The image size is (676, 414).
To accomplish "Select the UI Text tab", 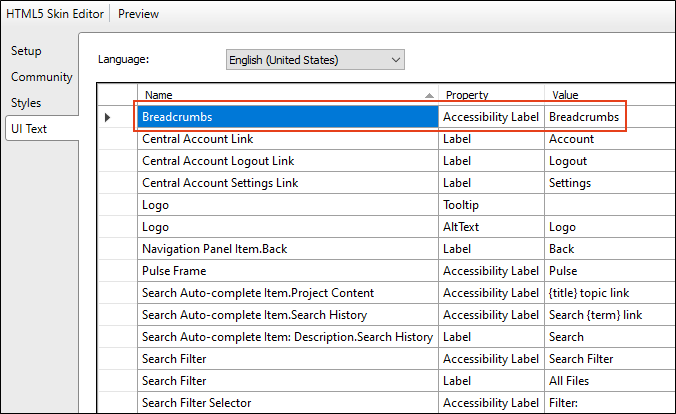I will [29, 128].
